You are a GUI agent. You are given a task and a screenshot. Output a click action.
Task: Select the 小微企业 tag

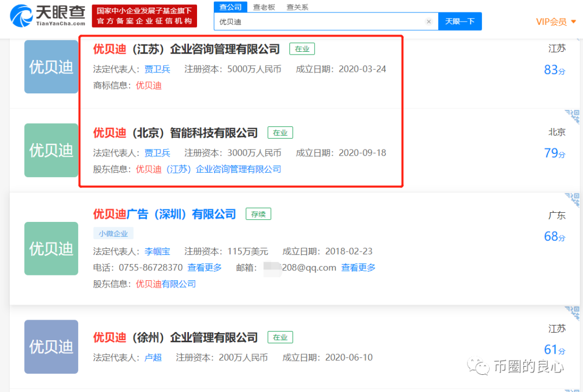[x=113, y=234]
